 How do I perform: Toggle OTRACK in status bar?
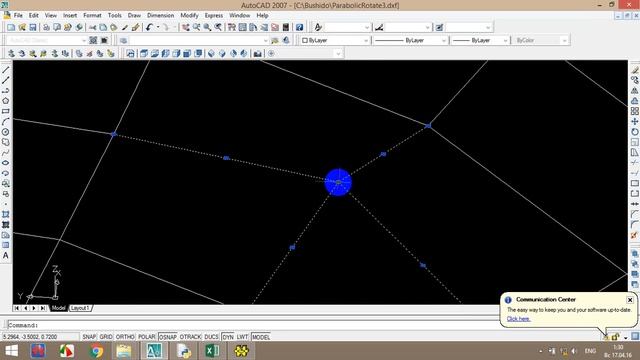191,337
